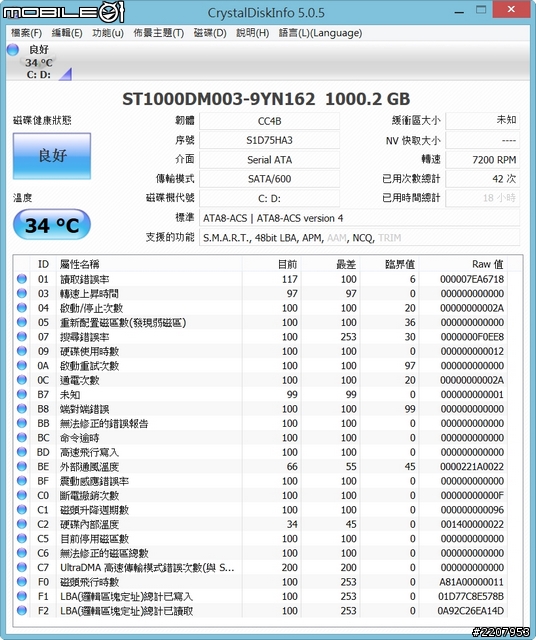Click status orb for 0C 通電次數
This screenshot has width=536, height=640.
[22, 380]
